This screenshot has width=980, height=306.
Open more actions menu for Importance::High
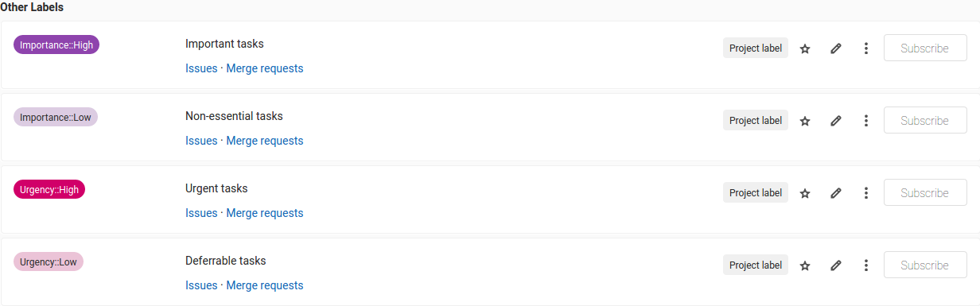[x=865, y=48]
